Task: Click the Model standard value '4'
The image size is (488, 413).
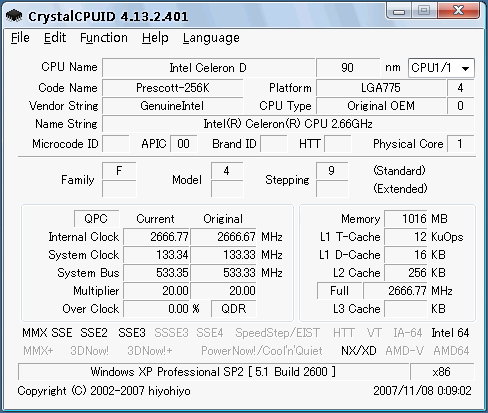Action: pos(227,171)
